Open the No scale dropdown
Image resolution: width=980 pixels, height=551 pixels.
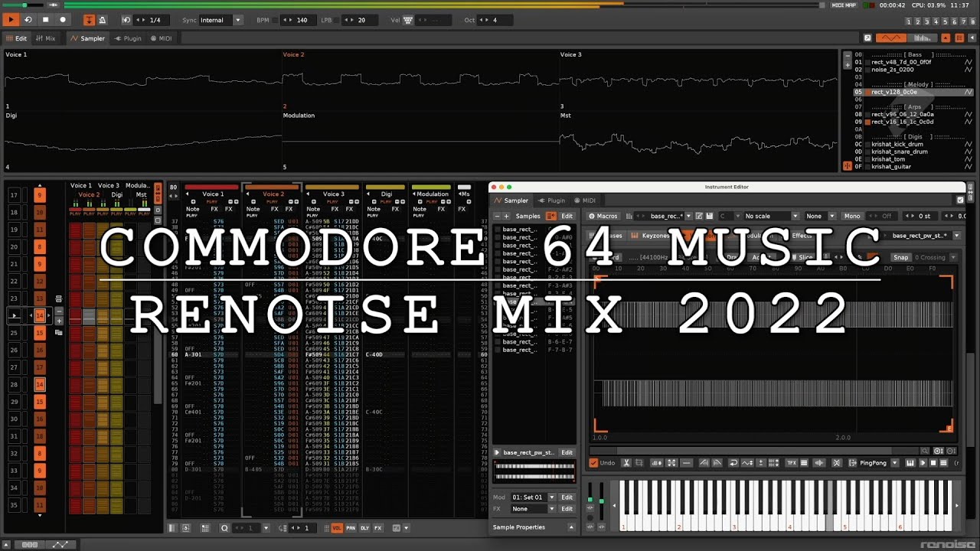tap(771, 216)
